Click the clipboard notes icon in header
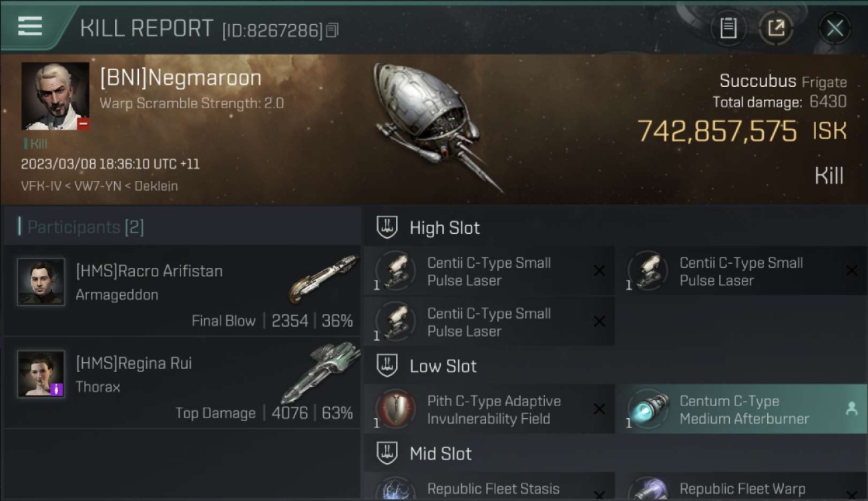The image size is (868, 501). pyautogui.click(x=728, y=28)
